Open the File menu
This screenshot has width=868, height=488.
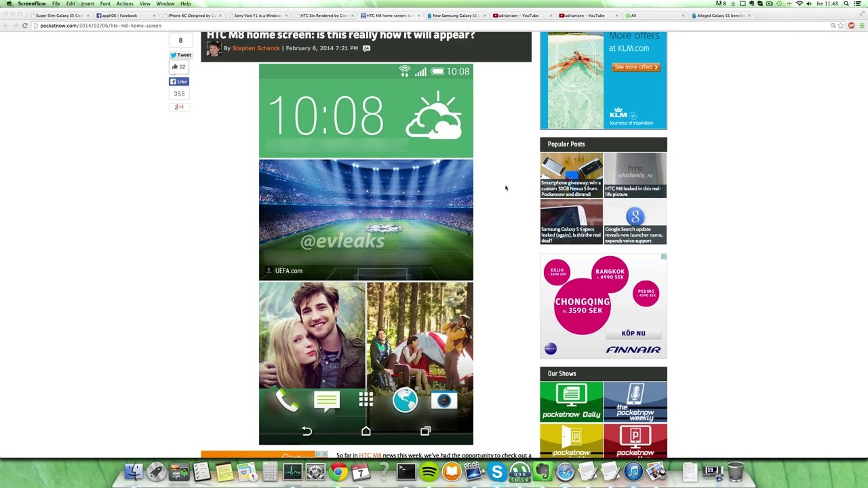click(56, 3)
